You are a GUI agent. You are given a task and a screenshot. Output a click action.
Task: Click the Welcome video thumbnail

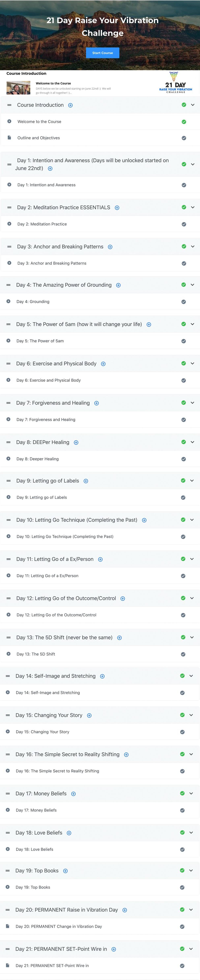click(18, 88)
